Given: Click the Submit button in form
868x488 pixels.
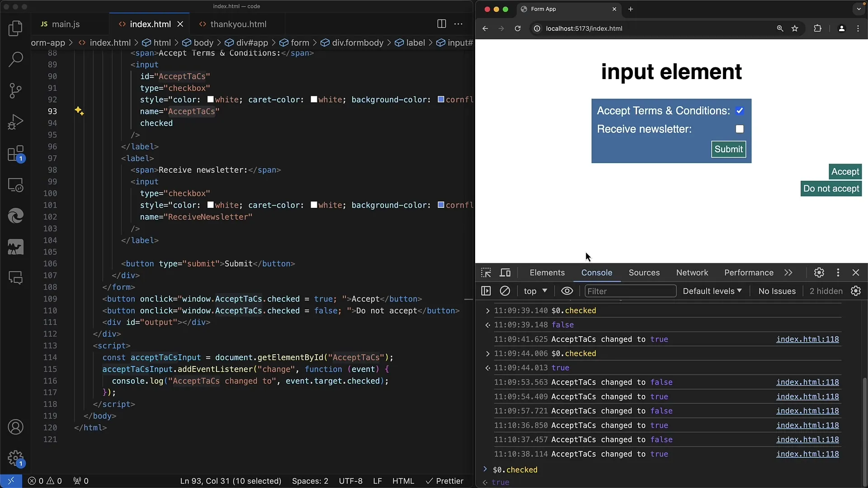Looking at the screenshot, I should (728, 148).
